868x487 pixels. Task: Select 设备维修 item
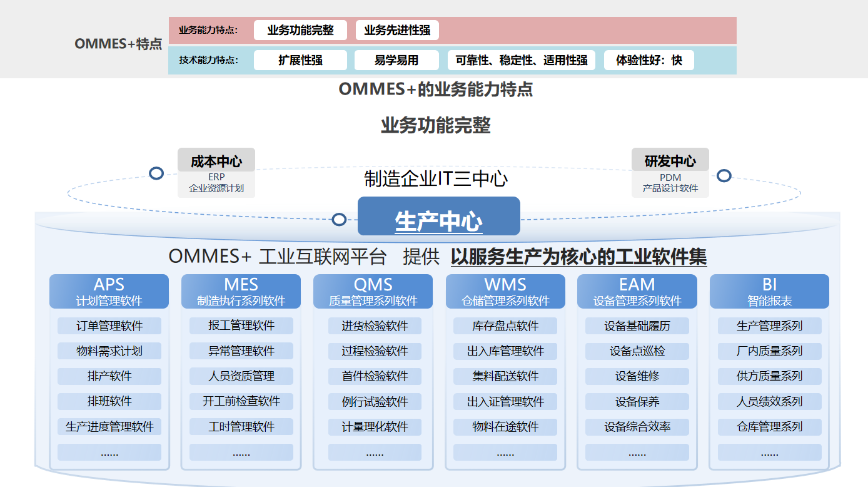coord(637,376)
